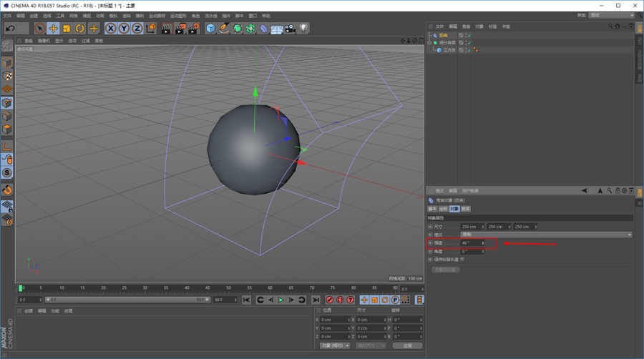The height and width of the screenshot is (359, 644).
Task: Open the spline pen tool
Action: click(224, 29)
